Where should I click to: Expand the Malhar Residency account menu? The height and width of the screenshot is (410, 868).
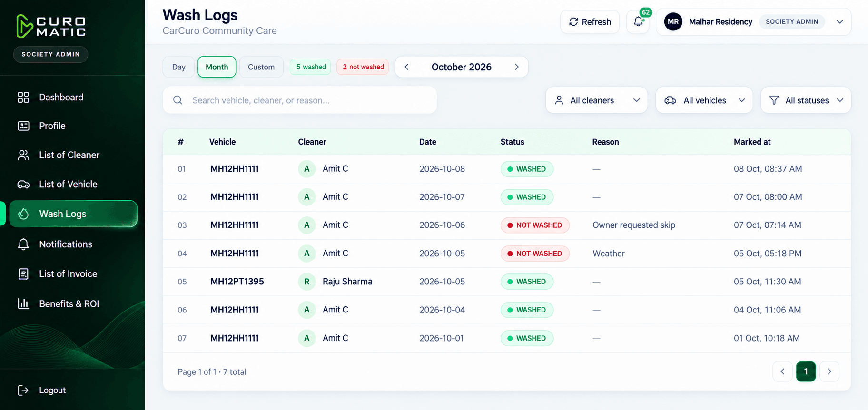(754, 22)
